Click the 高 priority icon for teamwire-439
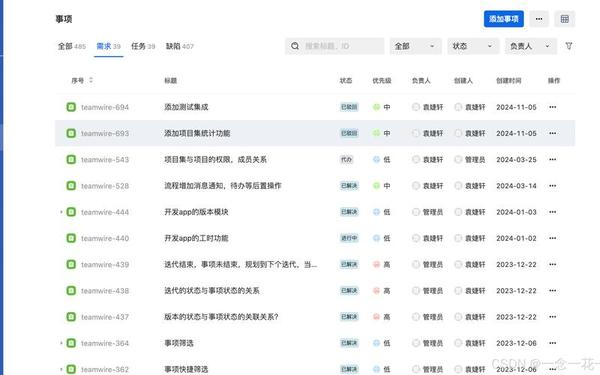The width and height of the screenshot is (600, 375). coord(377,264)
